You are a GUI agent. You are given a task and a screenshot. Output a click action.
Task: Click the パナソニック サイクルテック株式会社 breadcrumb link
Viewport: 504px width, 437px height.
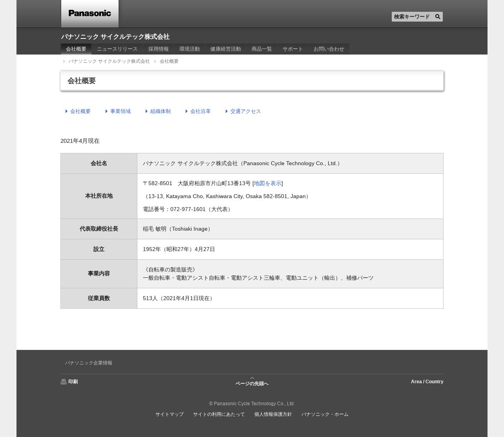click(x=109, y=61)
